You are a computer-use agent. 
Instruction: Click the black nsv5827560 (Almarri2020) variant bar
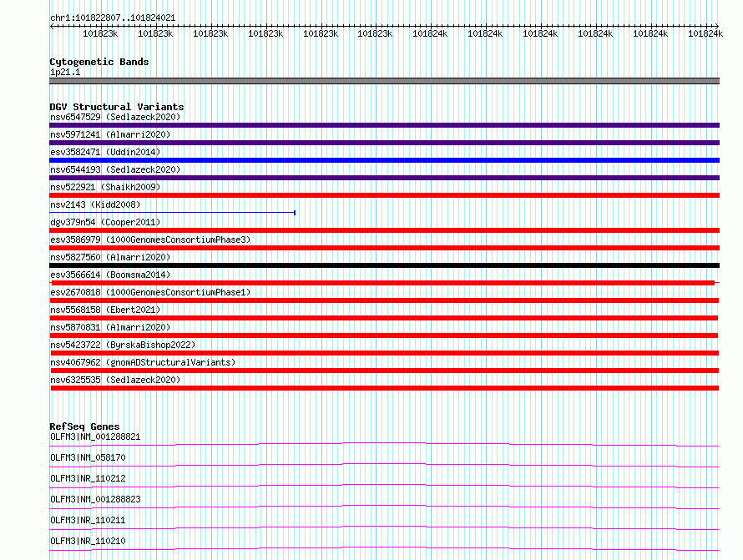click(384, 265)
